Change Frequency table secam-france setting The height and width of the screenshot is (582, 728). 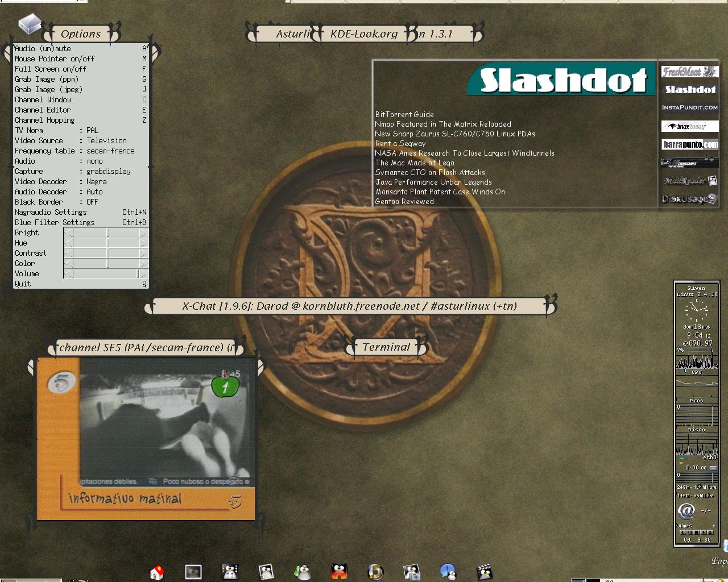(81, 151)
